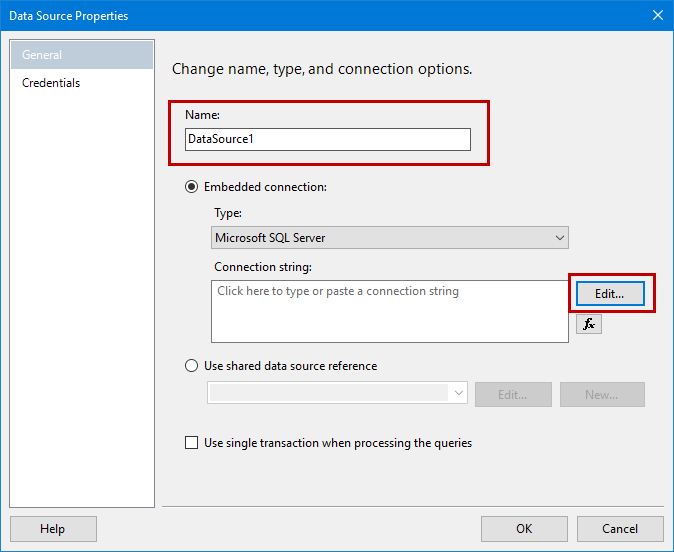Click Edit next to connection string
This screenshot has width=674, height=552.
coord(609,294)
